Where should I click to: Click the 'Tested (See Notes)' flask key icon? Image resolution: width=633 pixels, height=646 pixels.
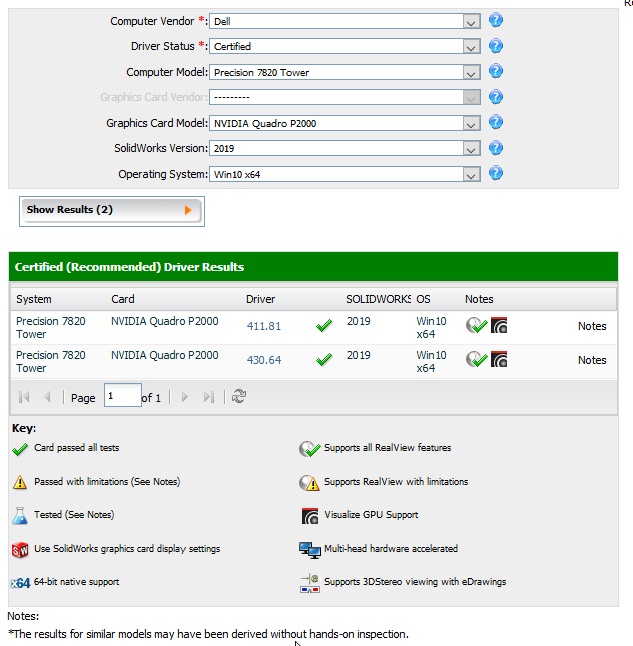[x=20, y=516]
